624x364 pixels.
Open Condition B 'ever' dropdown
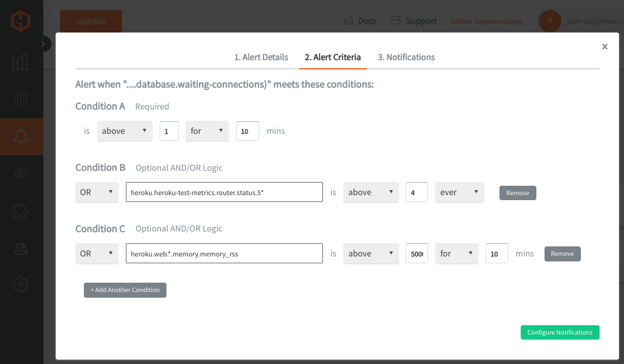pyautogui.click(x=459, y=192)
